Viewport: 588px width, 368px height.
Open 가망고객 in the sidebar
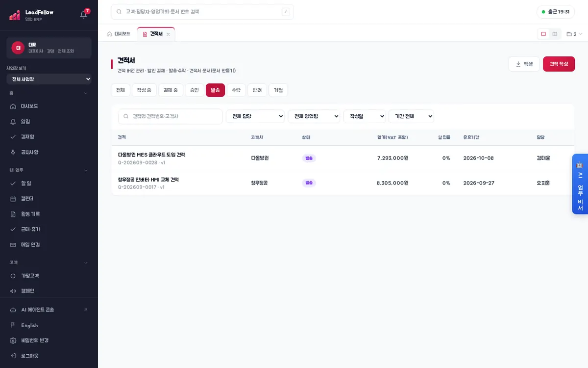49,276
